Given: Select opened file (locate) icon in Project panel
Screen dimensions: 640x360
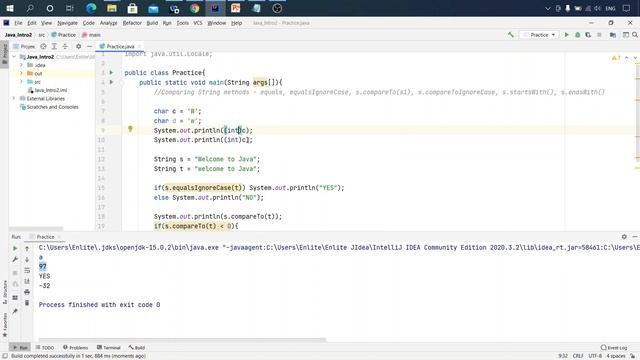Looking at the screenshot, I should pyautogui.click(x=43, y=47).
